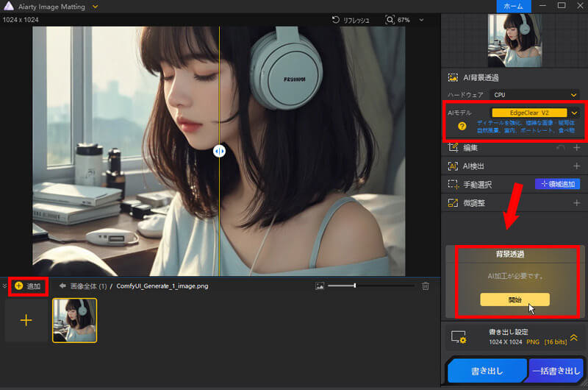Click the 書き出し設定 export settings icon

[x=458, y=337]
